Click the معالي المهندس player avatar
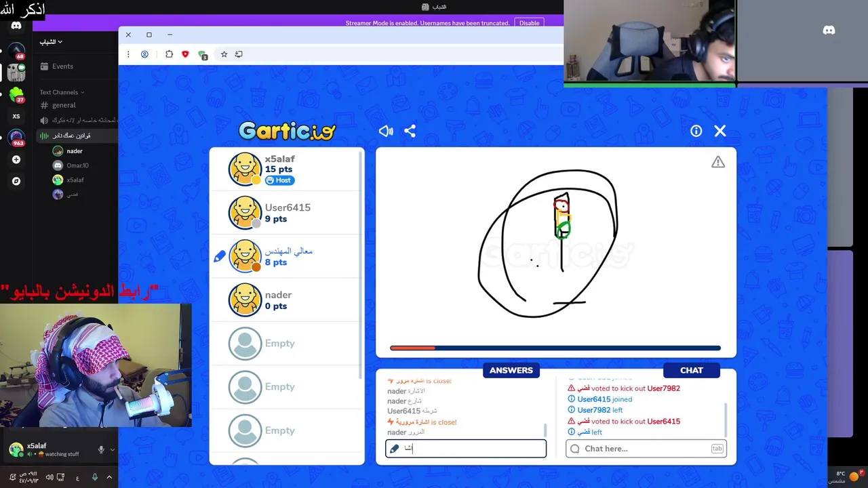 pos(245,256)
